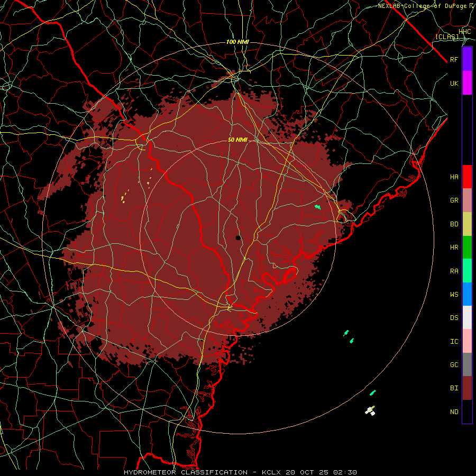The width and height of the screenshot is (476, 476).
Task: Click the HA red legend swatch
Action: [x=467, y=177]
